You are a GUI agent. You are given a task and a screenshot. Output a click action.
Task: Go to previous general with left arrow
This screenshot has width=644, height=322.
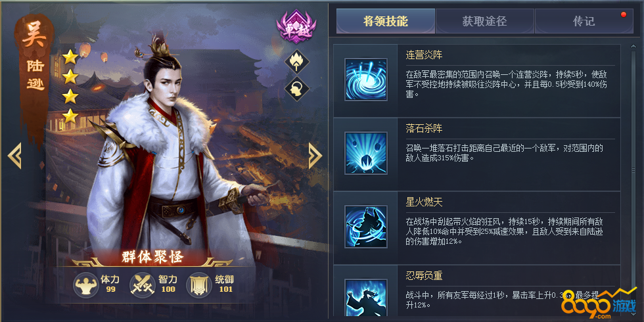click(14, 156)
